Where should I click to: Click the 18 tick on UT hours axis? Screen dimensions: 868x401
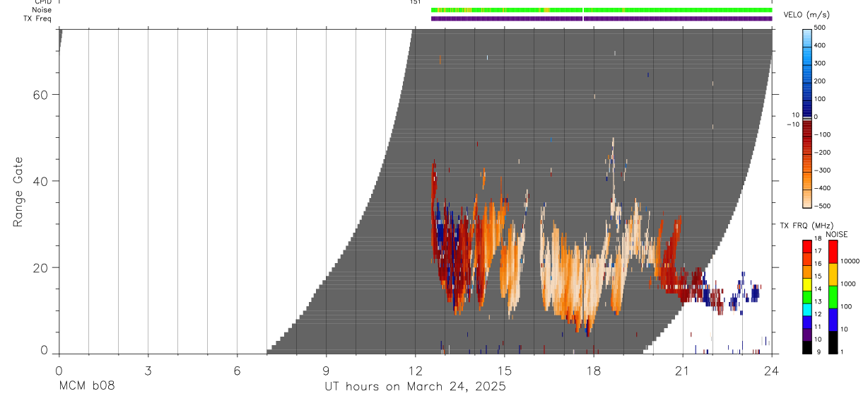593,370
